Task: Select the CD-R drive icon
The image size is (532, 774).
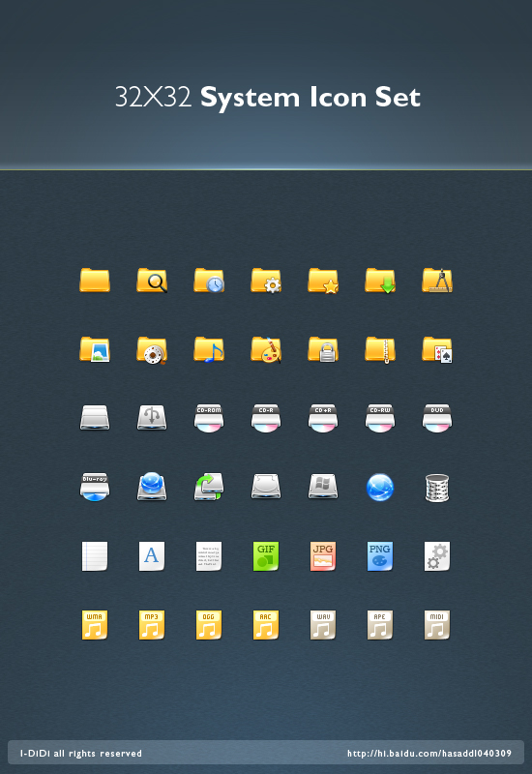Action: point(266,419)
